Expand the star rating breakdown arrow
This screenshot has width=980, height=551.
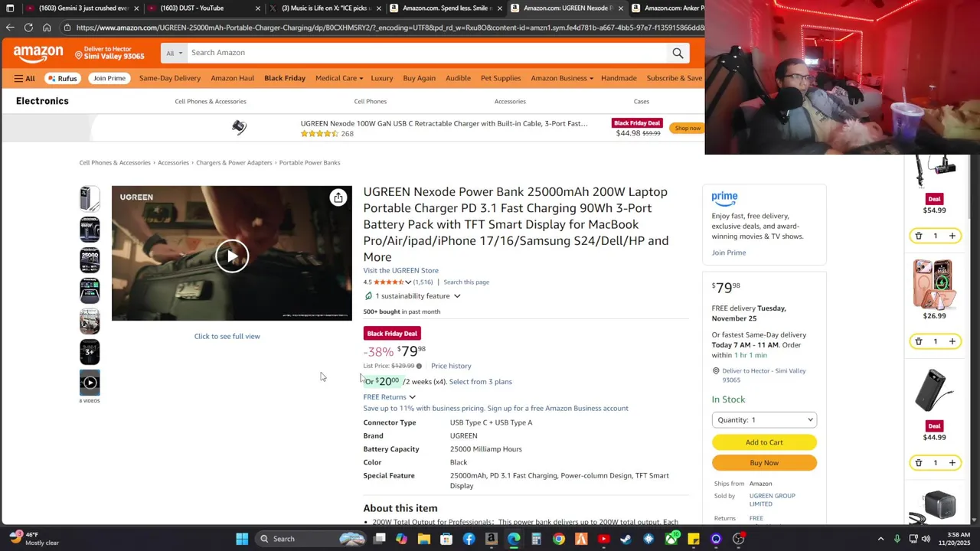(x=408, y=282)
